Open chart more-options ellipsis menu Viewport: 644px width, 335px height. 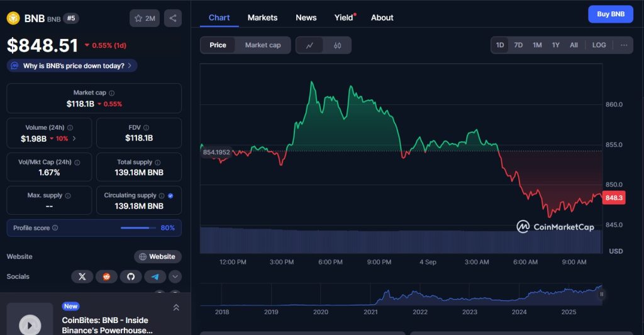click(x=623, y=45)
